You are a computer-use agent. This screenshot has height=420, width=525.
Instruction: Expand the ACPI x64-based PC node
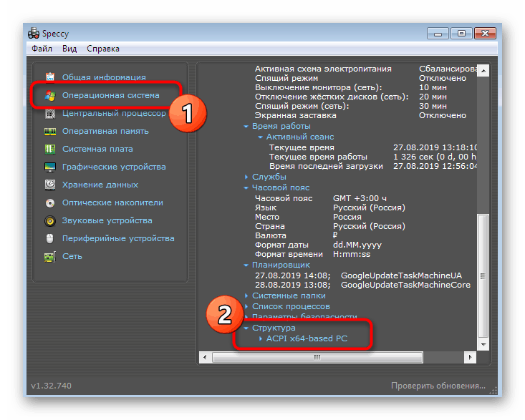tap(260, 338)
